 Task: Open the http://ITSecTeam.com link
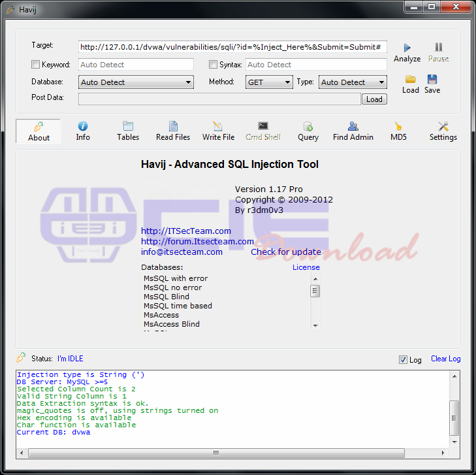click(x=186, y=231)
